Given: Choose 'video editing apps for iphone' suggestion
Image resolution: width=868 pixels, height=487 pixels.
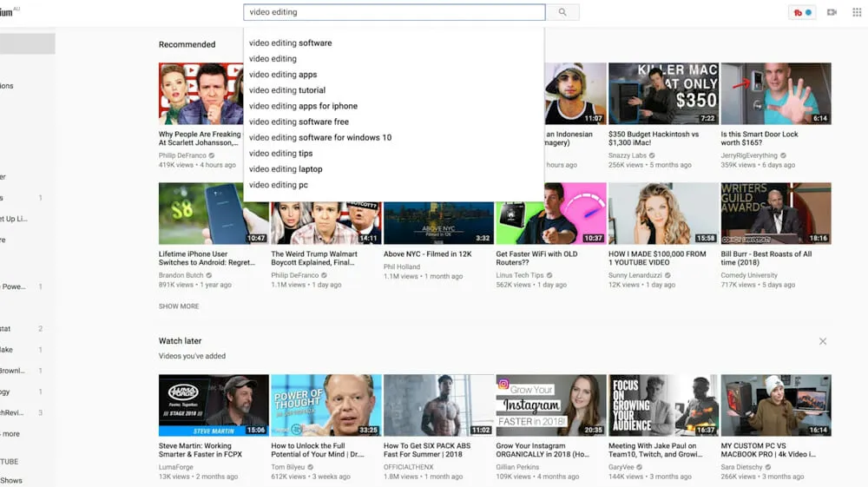Looking at the screenshot, I should 303,106.
